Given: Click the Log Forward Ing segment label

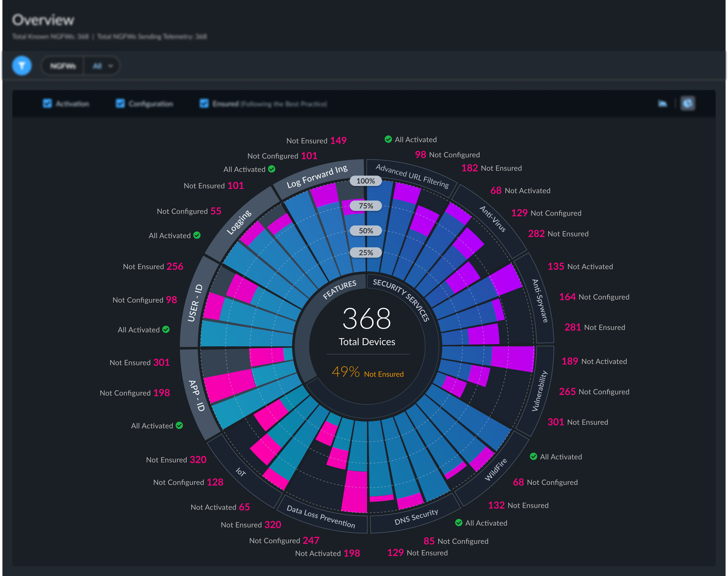Looking at the screenshot, I should pos(317,177).
